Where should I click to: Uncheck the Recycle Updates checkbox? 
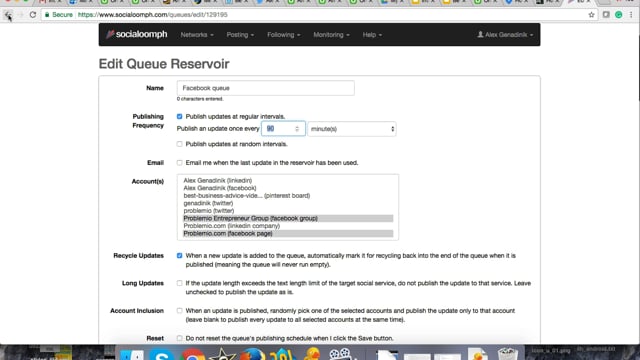point(180,256)
